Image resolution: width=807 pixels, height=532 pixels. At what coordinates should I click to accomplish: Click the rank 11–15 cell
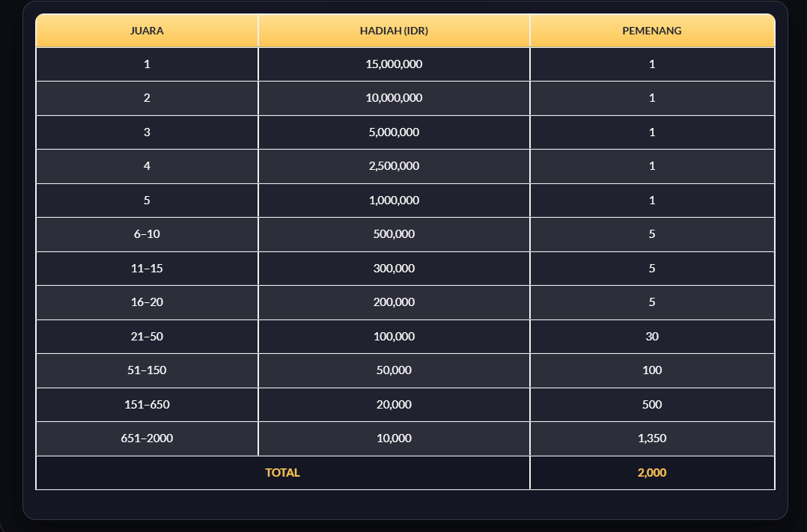pyautogui.click(x=147, y=269)
